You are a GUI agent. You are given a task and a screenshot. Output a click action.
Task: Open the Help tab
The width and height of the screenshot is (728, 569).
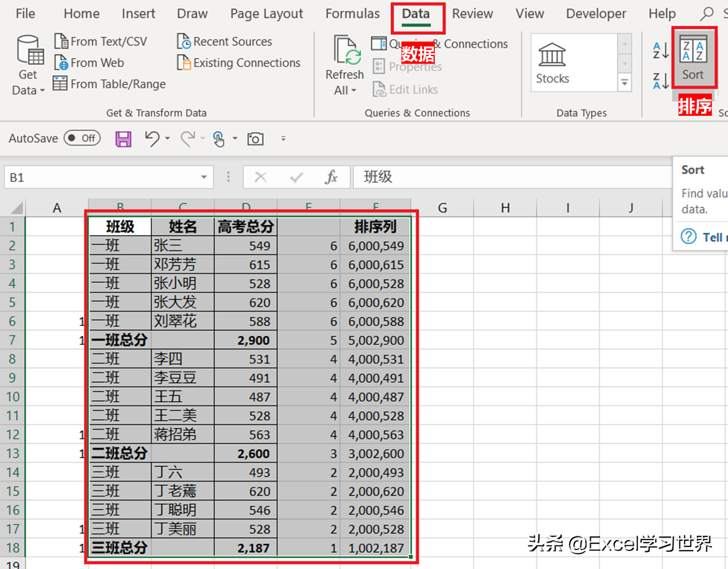662,14
